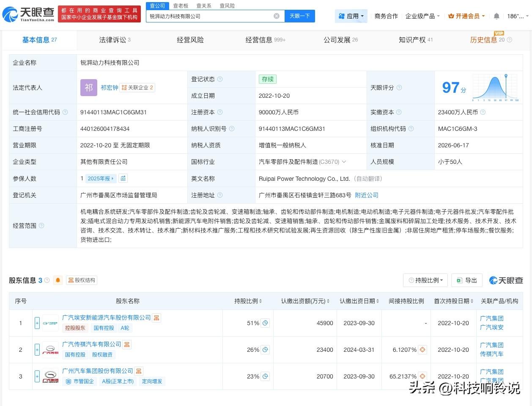Open pie chart icon beside 51%
Viewport: 532px width, 406px height.
point(265,323)
